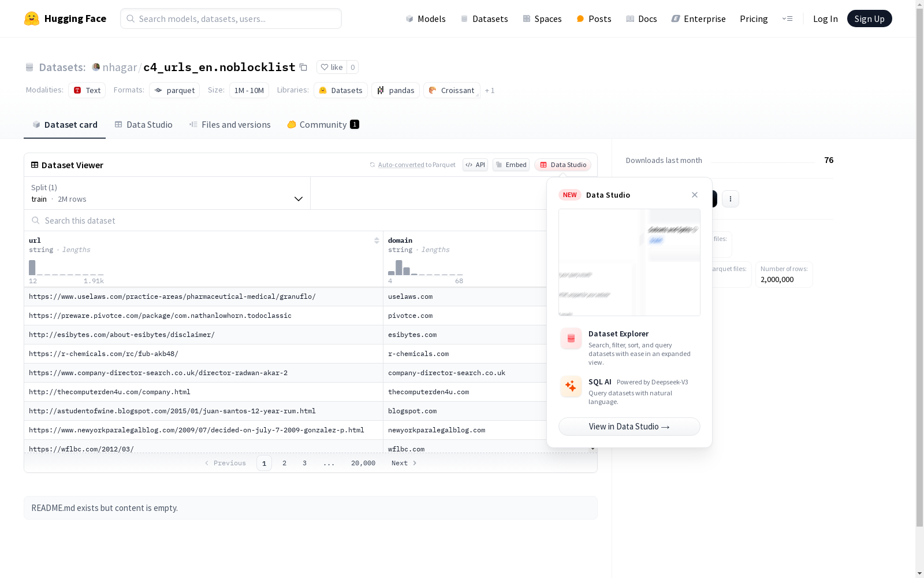The height and width of the screenshot is (578, 924).
Task: Open the Dataset card tab
Action: tap(65, 125)
